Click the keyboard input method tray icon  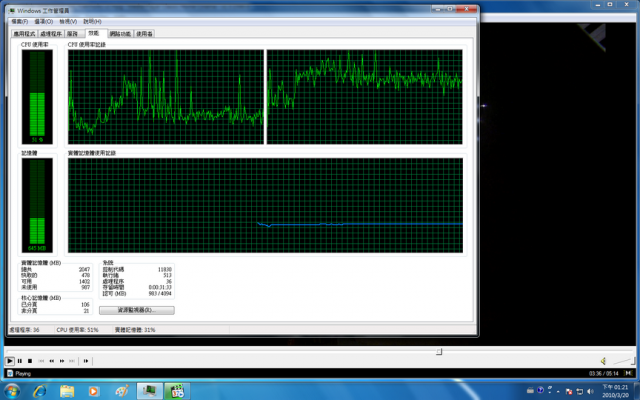point(530,391)
